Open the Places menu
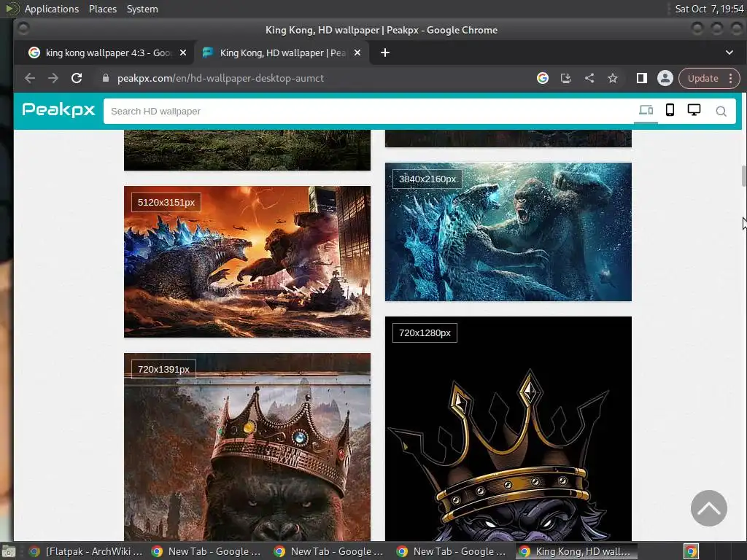The width and height of the screenshot is (747, 560). click(103, 9)
